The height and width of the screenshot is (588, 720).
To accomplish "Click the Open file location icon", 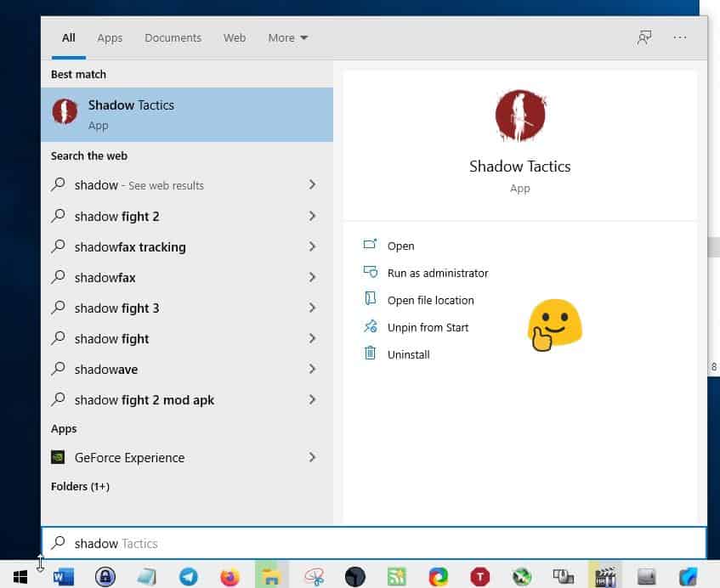I will [370, 299].
